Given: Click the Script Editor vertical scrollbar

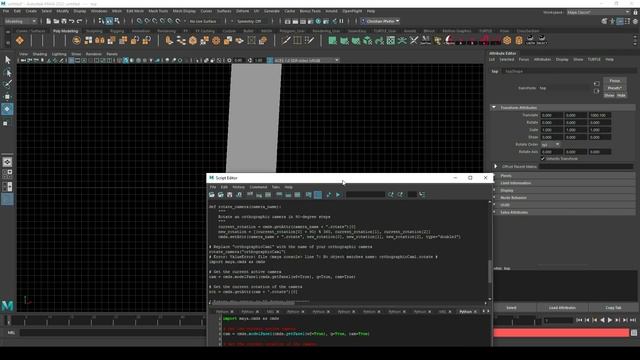Looking at the screenshot, I should tap(490, 271).
